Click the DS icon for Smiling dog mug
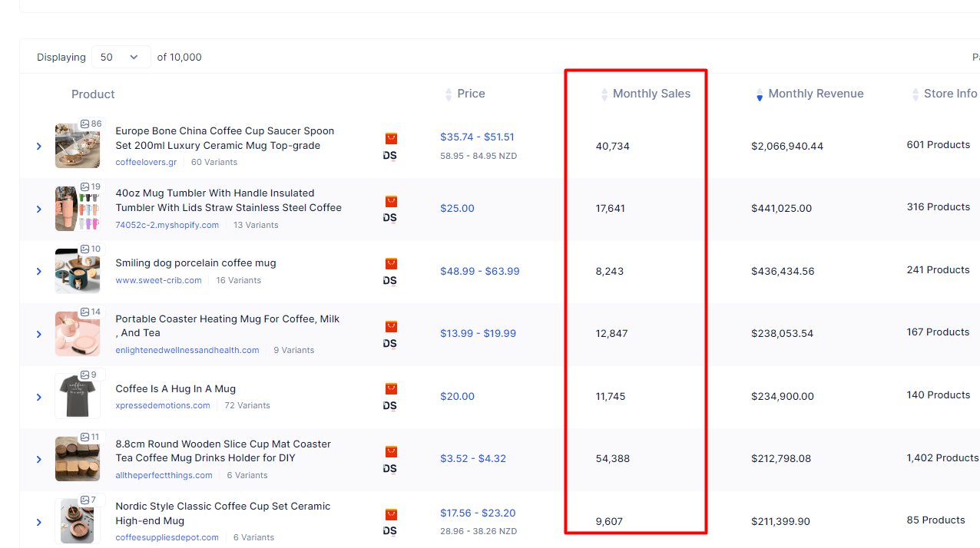Screen dimensions: 980x548 click(x=390, y=280)
